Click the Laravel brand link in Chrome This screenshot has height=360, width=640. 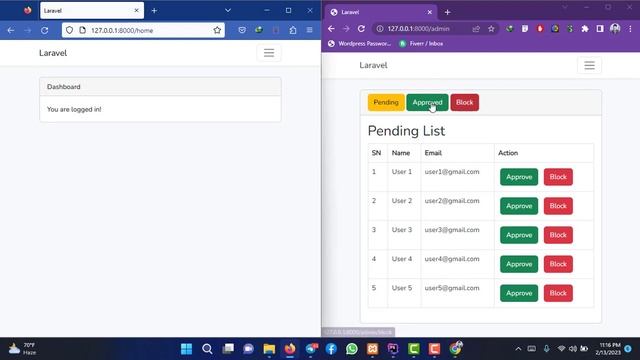click(x=373, y=65)
